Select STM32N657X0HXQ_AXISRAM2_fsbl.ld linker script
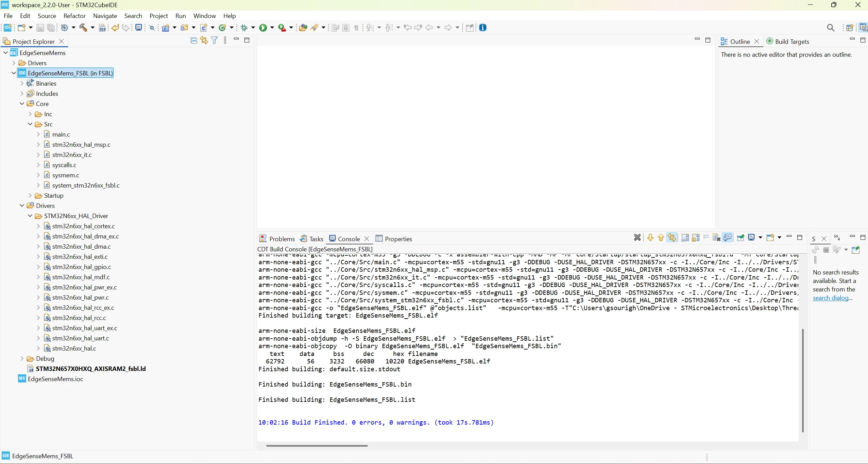 click(x=91, y=369)
